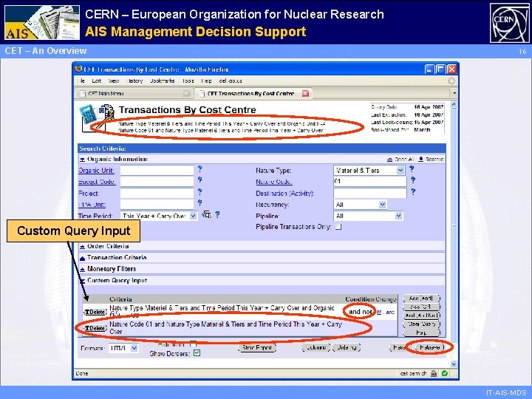Click into the Nature Code input field
The image size is (532, 399).
tap(370, 182)
